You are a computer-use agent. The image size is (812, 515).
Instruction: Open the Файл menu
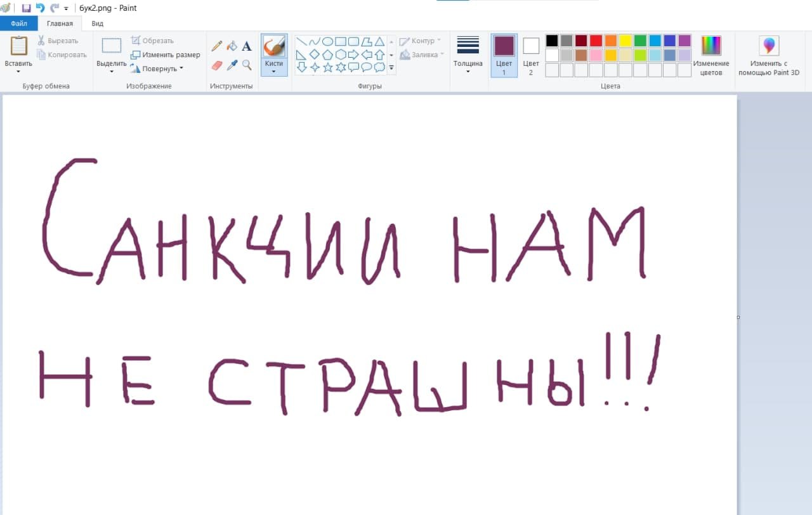(19, 23)
